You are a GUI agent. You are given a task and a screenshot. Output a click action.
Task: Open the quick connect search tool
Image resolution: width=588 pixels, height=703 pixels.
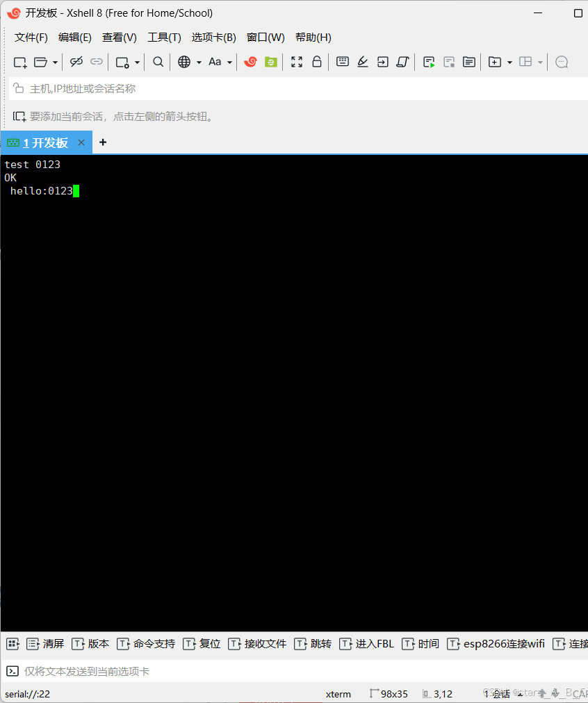tap(158, 62)
